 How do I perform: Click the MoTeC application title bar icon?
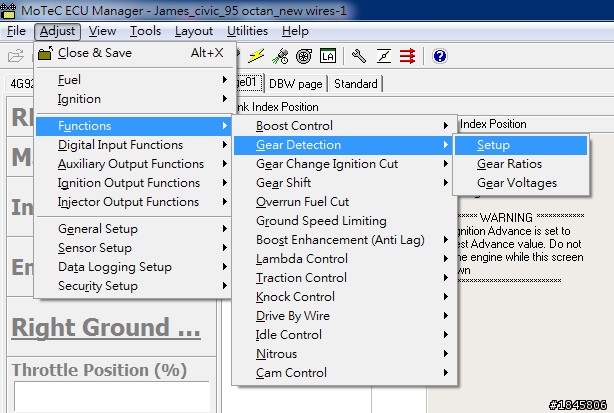pyautogui.click(x=8, y=11)
